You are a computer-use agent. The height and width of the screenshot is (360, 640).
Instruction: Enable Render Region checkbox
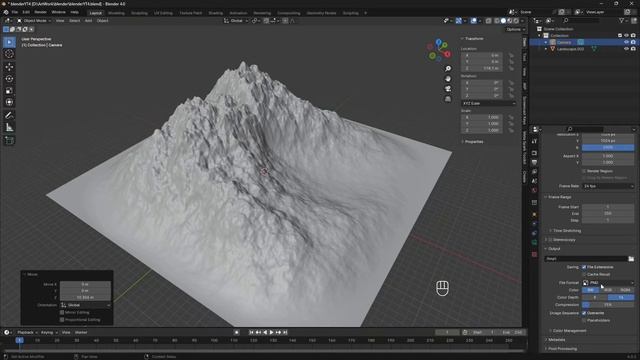tap(584, 171)
